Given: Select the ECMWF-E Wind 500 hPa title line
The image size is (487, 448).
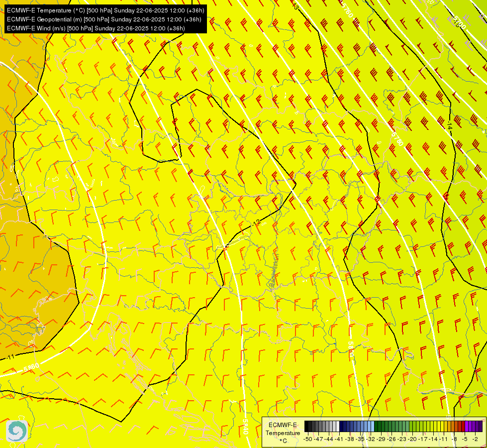Looking at the screenshot, I should (96, 28).
